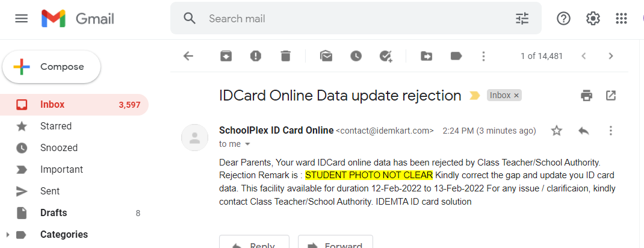Viewport: 644px width, 248px height.
Task: Go to the Drafts folder
Action: pos(54,213)
